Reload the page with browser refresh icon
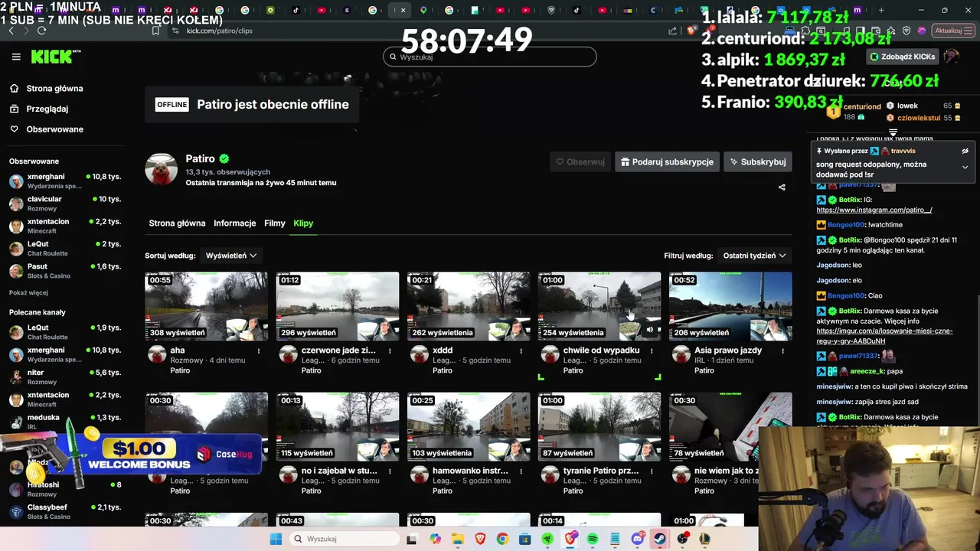The height and width of the screenshot is (551, 980). [x=41, y=31]
